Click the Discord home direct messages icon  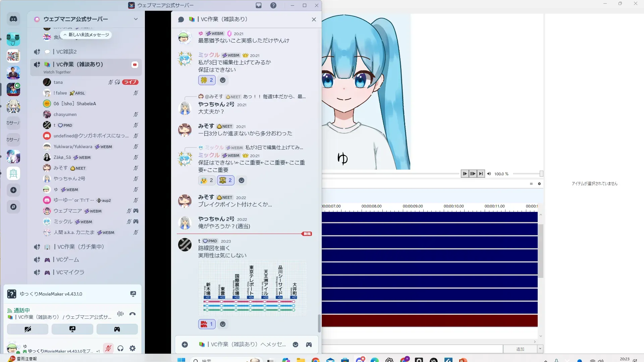tap(13, 19)
